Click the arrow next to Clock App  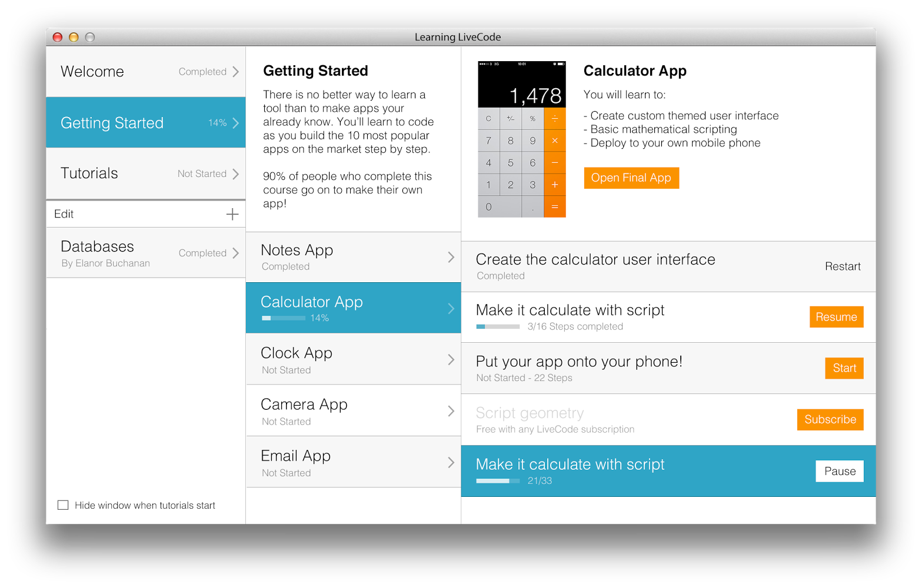pos(451,360)
